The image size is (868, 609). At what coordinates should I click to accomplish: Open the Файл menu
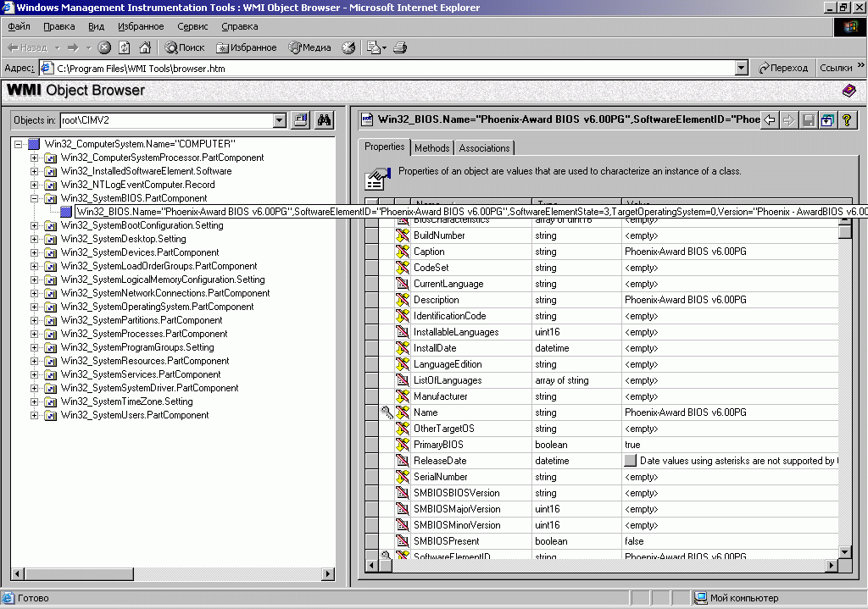click(x=19, y=26)
